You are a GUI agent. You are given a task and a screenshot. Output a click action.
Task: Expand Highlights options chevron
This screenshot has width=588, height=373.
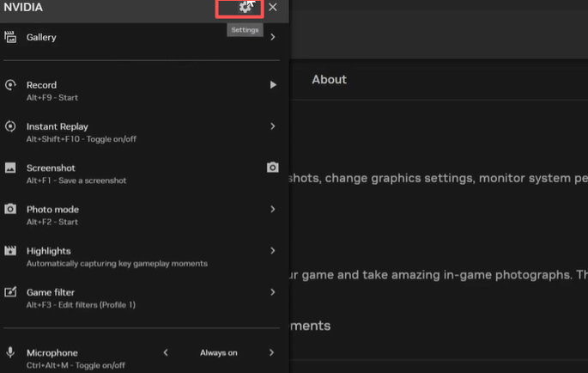coord(273,251)
